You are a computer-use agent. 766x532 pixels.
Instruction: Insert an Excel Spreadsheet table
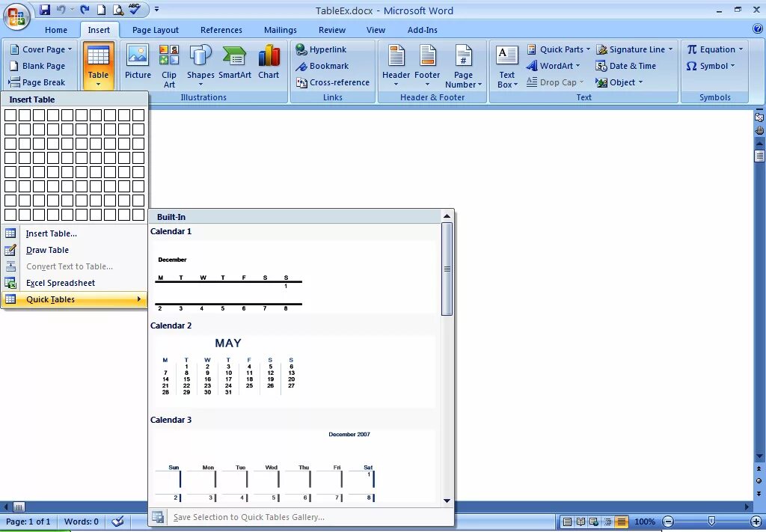click(74, 283)
